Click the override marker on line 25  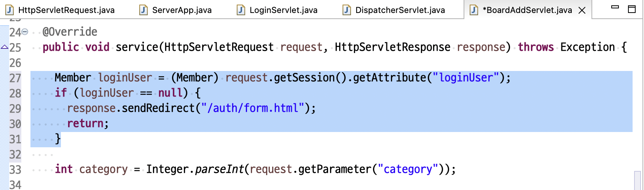[x=4, y=47]
